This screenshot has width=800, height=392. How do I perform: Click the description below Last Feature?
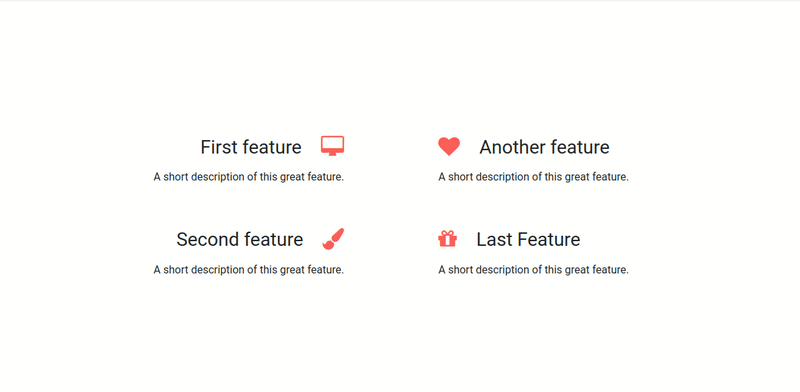[533, 270]
